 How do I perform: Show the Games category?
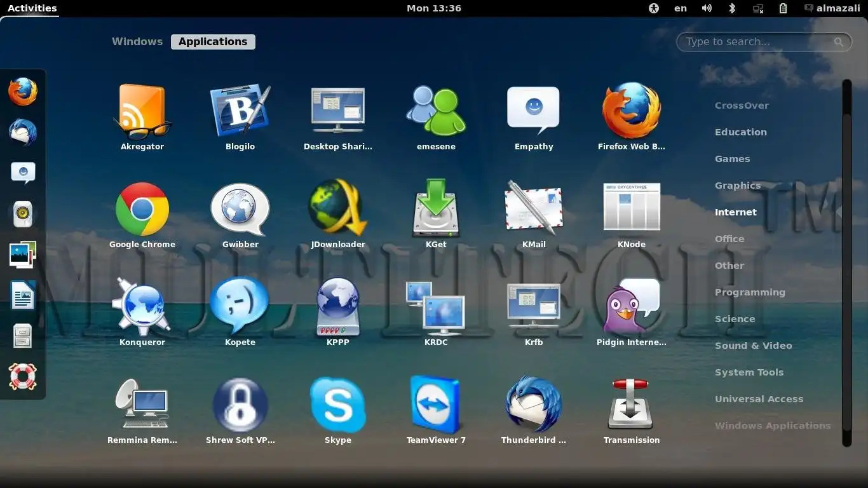click(733, 159)
